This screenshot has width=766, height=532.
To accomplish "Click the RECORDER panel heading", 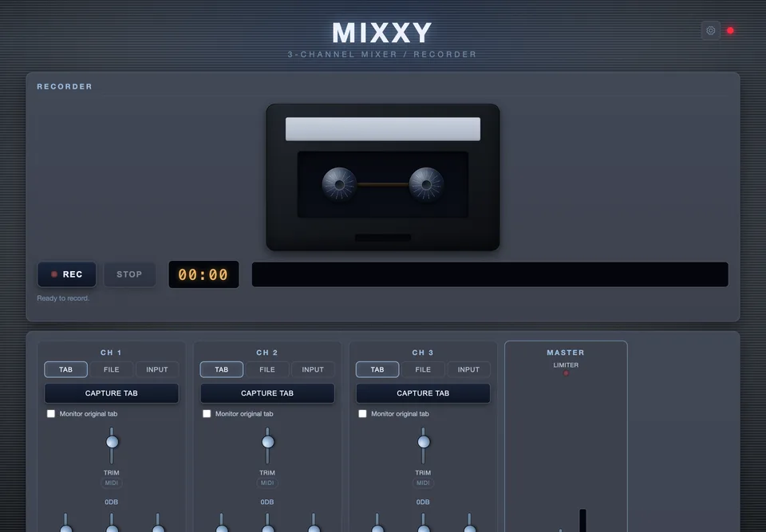I will [65, 86].
